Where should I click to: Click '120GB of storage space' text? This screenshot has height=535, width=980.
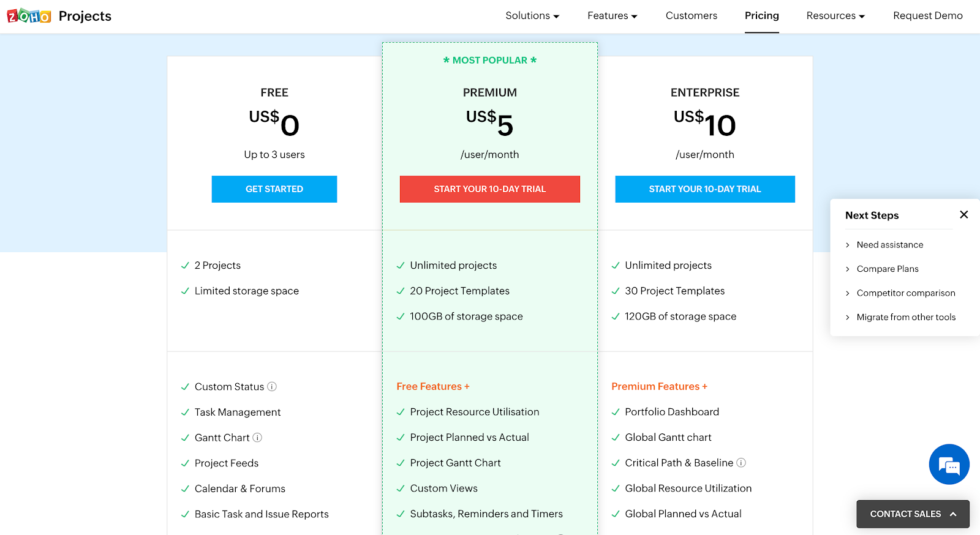coord(680,316)
